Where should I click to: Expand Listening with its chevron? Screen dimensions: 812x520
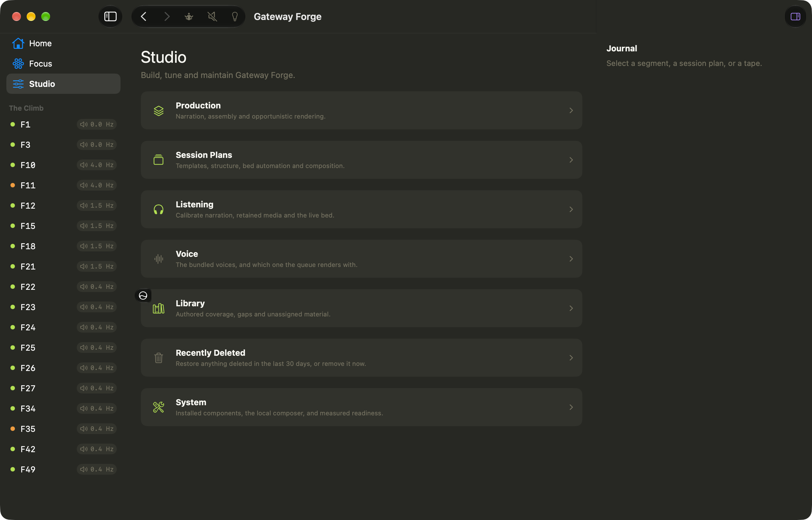point(571,209)
